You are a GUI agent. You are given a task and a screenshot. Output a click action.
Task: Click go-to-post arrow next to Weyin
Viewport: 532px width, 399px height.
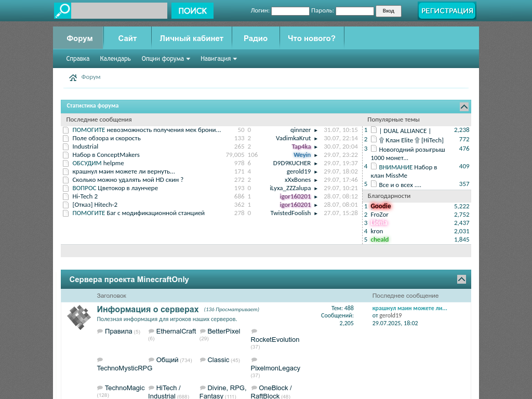coord(316,155)
